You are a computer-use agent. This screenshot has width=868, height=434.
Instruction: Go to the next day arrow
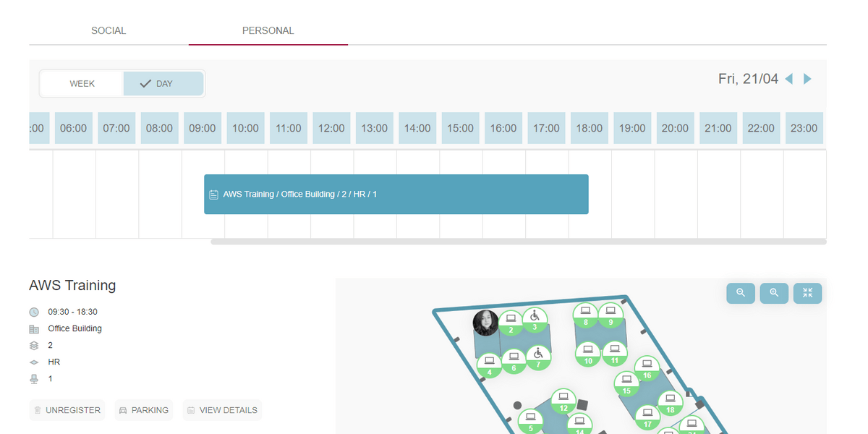[x=808, y=79]
